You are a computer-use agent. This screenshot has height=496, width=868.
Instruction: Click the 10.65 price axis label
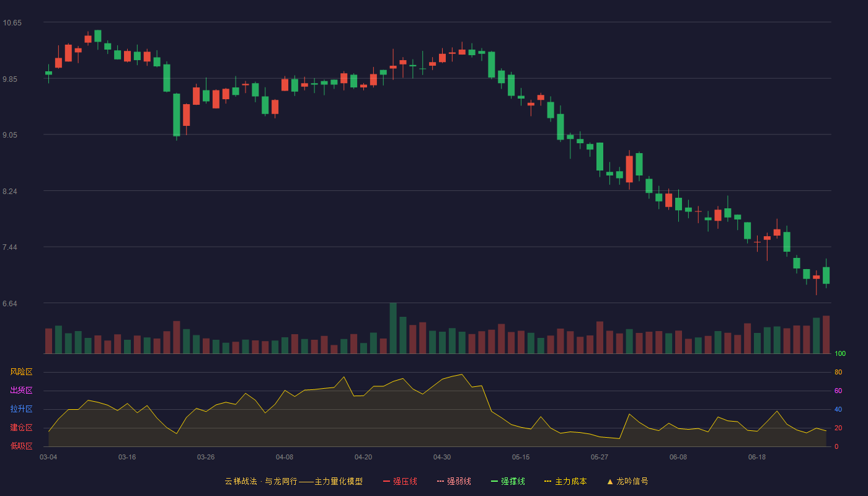pyautogui.click(x=12, y=23)
